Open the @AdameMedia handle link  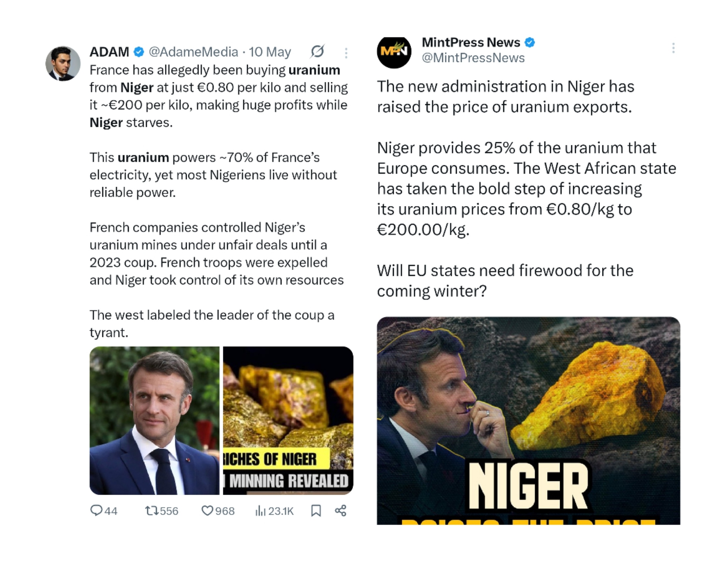coord(193,52)
